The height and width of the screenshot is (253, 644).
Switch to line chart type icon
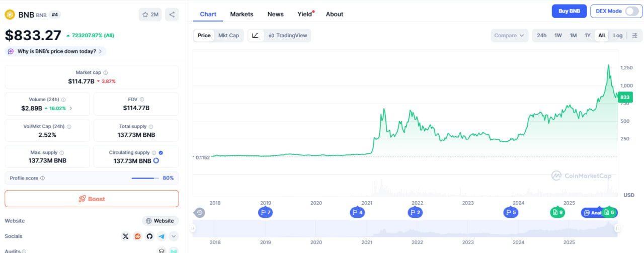(256, 35)
